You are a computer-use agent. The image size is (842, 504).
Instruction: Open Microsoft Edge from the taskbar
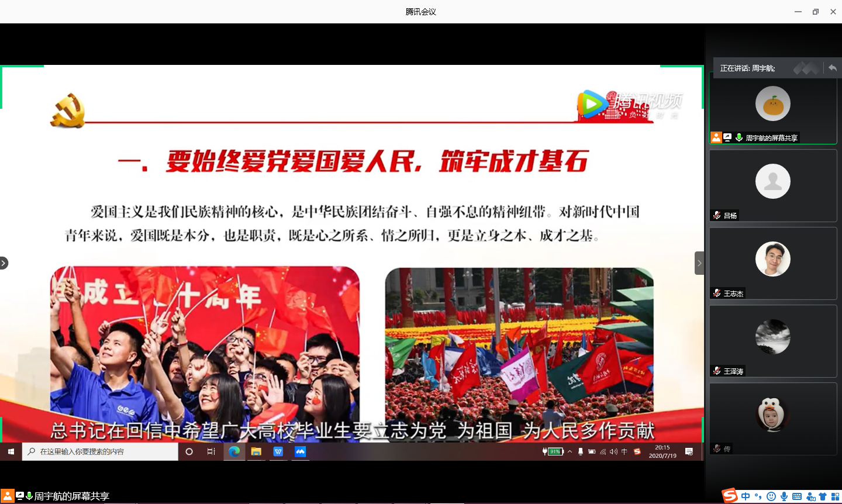(x=234, y=451)
